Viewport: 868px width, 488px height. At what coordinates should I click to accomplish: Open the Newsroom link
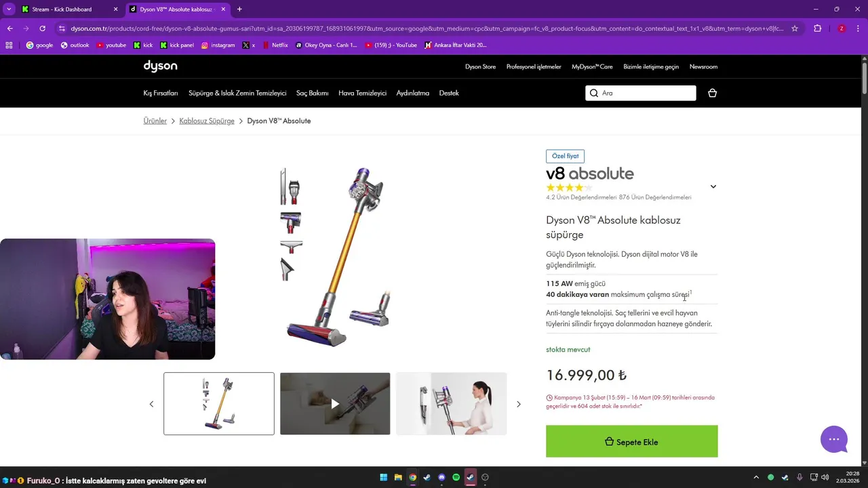pyautogui.click(x=703, y=66)
